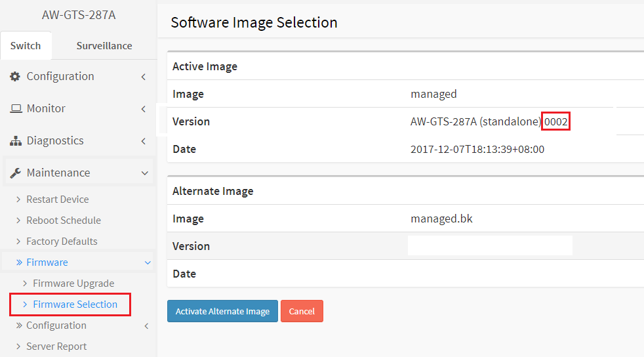Click the version number '0002'
The image size is (644, 357).
555,121
